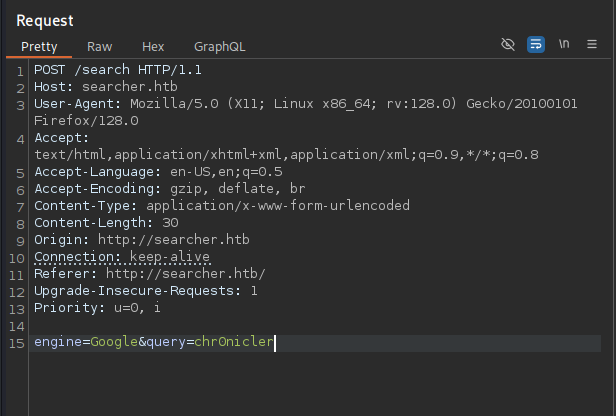Screen dimensions: 616x416
Task: Click the Referer URL value
Action: coord(186,273)
